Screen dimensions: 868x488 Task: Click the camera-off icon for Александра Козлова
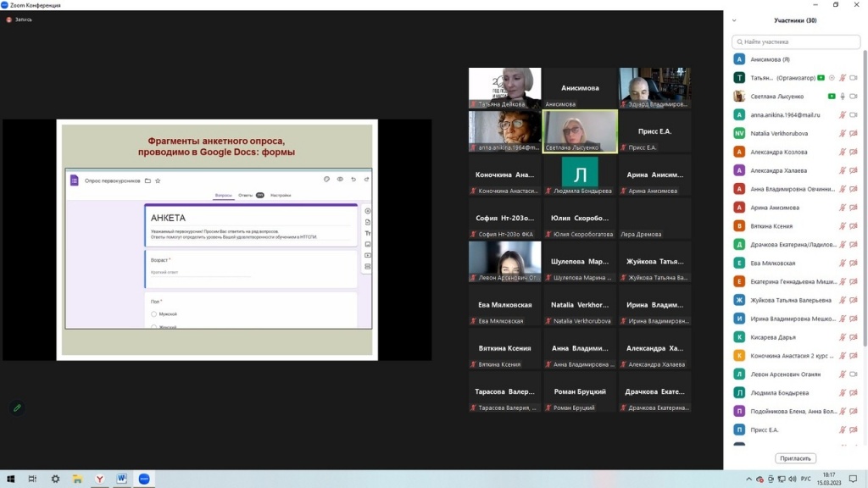(854, 152)
